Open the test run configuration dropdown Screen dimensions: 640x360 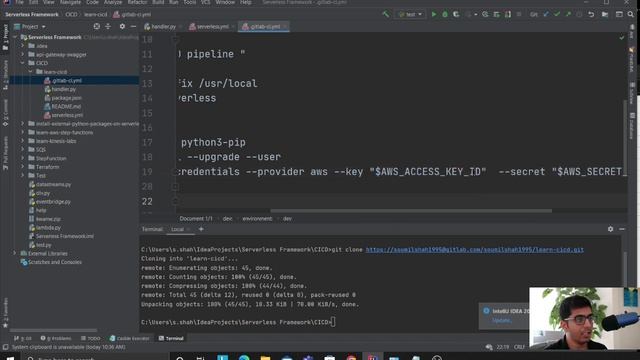coord(410,14)
